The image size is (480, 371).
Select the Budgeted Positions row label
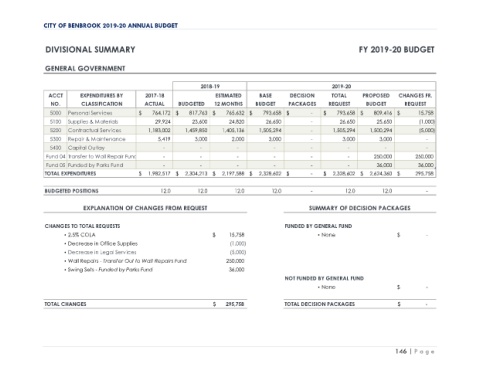71,191
